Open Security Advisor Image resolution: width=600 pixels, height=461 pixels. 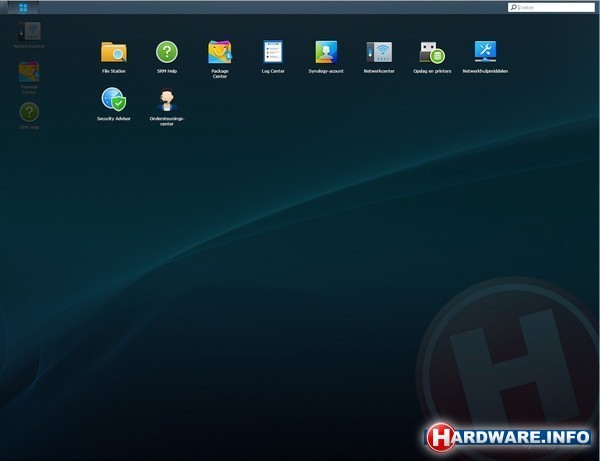pos(114,104)
